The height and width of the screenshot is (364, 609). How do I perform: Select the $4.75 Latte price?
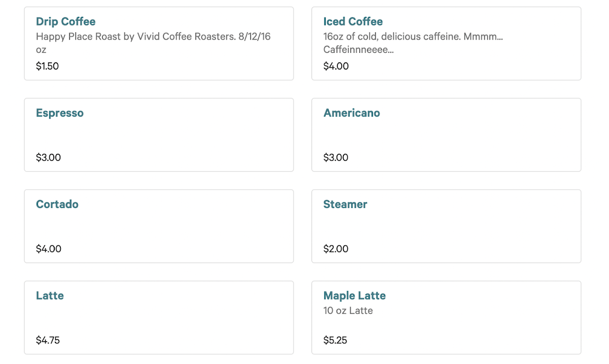pyautogui.click(x=48, y=340)
